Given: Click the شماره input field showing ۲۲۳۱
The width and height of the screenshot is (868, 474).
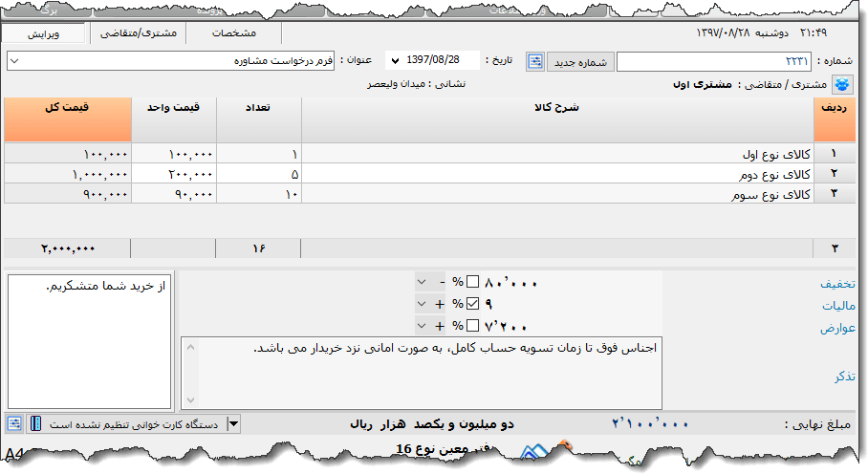Looking at the screenshot, I should pos(713,61).
